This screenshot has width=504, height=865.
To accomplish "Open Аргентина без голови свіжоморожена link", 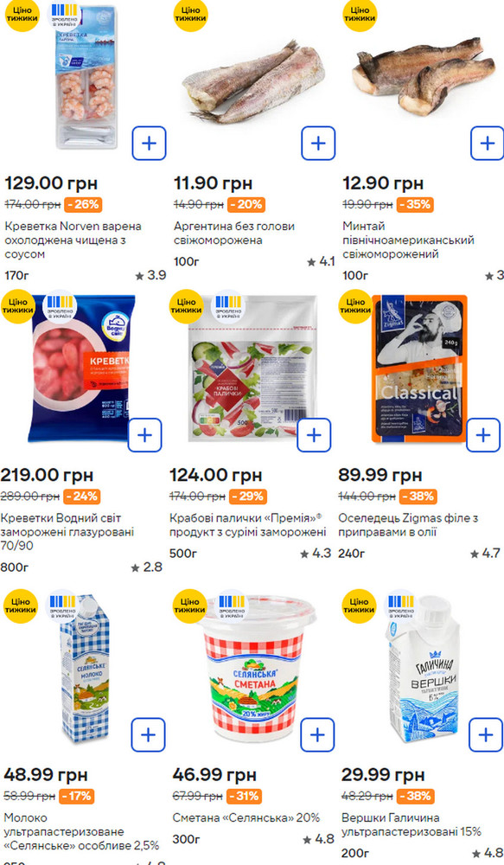I will click(234, 233).
